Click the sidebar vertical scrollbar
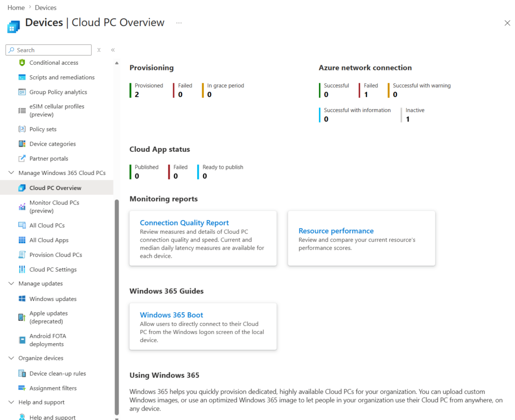This screenshot has width=515, height=420. [117, 301]
